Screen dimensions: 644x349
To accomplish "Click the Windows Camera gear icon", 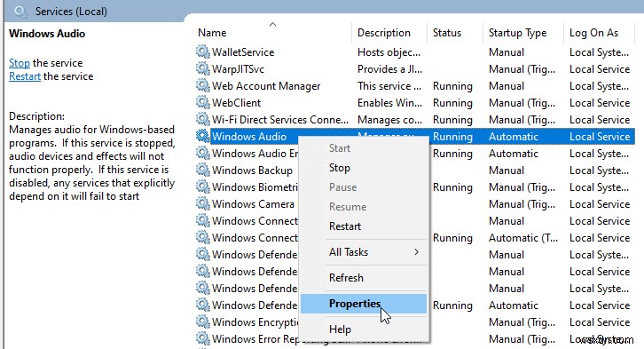I will (x=203, y=204).
